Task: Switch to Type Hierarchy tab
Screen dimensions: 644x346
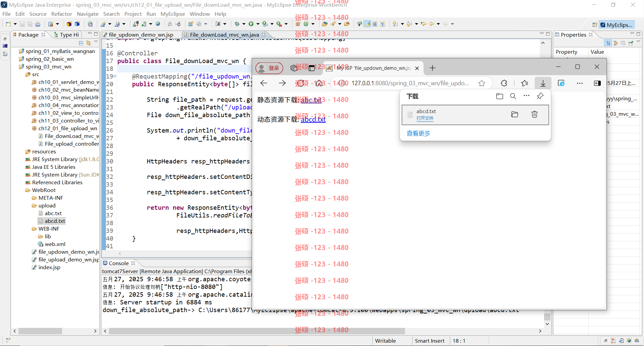Action: tap(66, 35)
